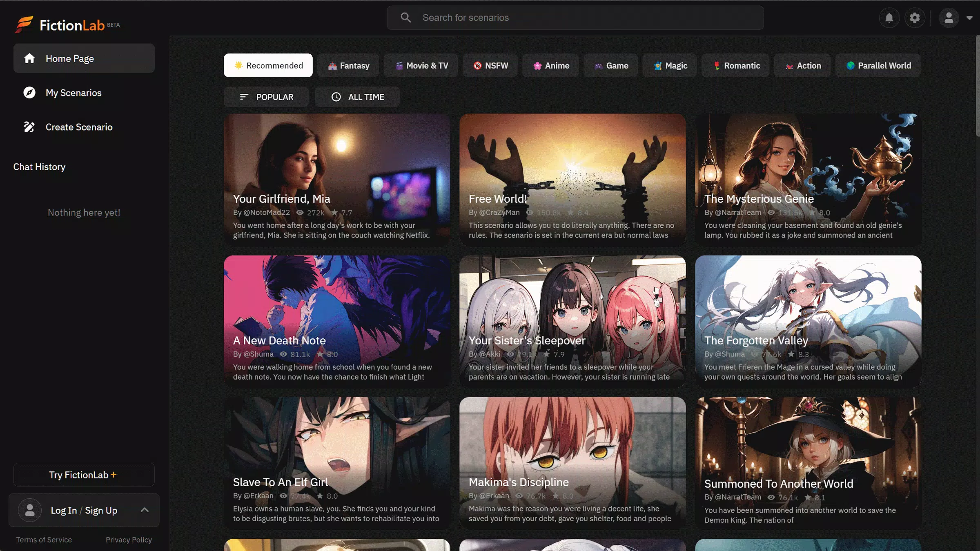Open Slave To An Elf Girl card
Image resolution: width=980 pixels, height=551 pixels.
[337, 463]
